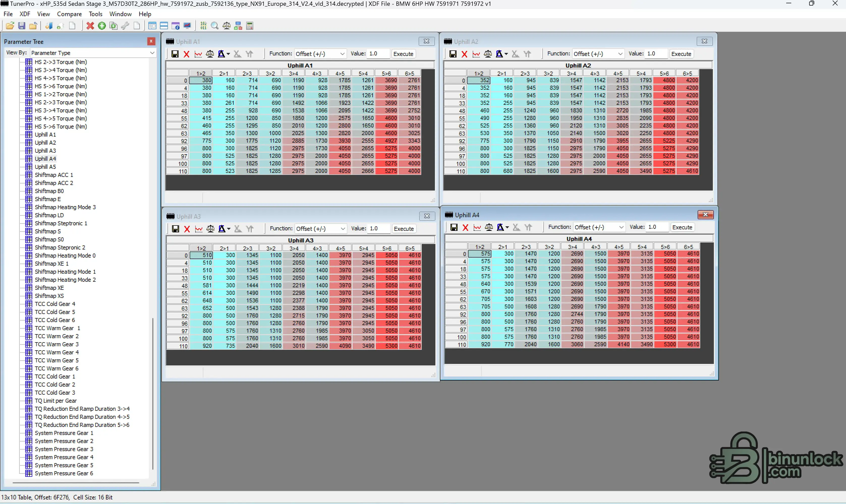Click the magnifying glass search toolbar icon
The width and height of the screenshot is (846, 504).
pos(215,26)
